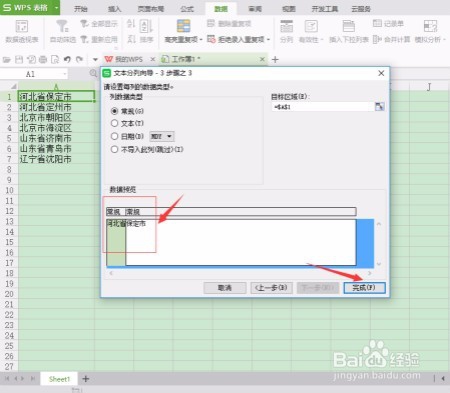The image size is (450, 393).
Task: Click the redo arrow icon
Action: 79,59
